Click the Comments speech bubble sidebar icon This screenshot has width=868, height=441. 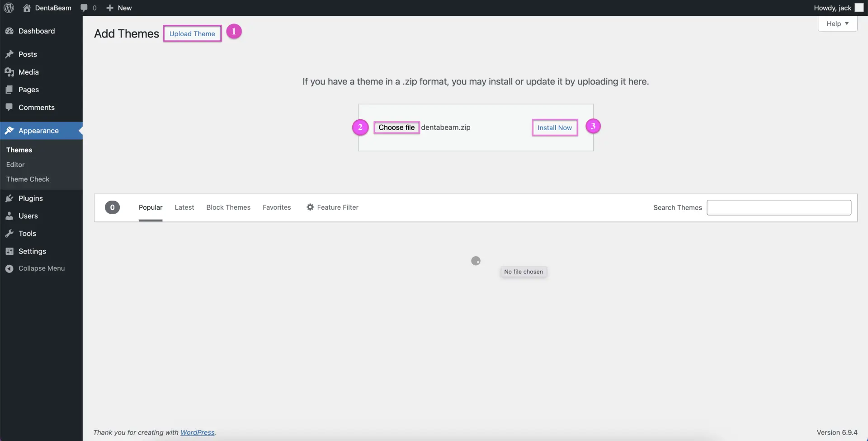pos(9,107)
